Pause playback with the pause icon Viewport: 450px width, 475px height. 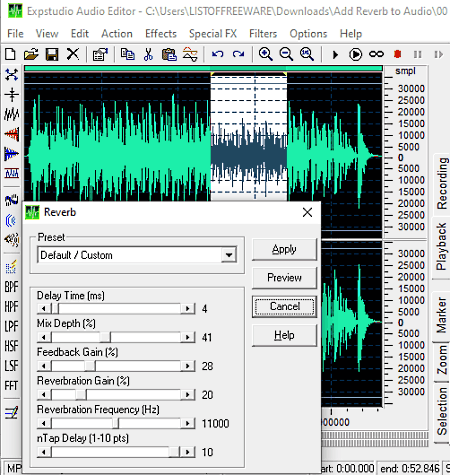418,54
